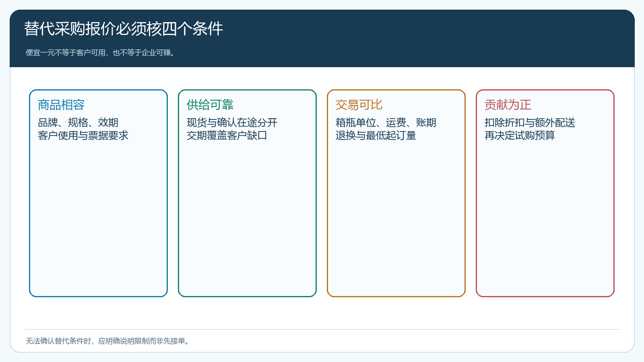Select subtitle 便宜一元不等于客户可用，也不等于企业可赚。
The width and height of the screenshot is (644, 362).
tap(101, 53)
